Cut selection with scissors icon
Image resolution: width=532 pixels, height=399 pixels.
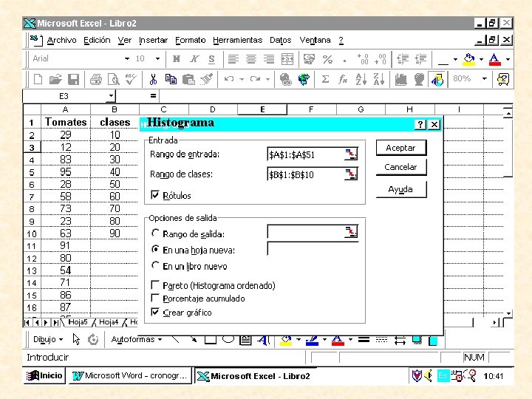point(154,79)
